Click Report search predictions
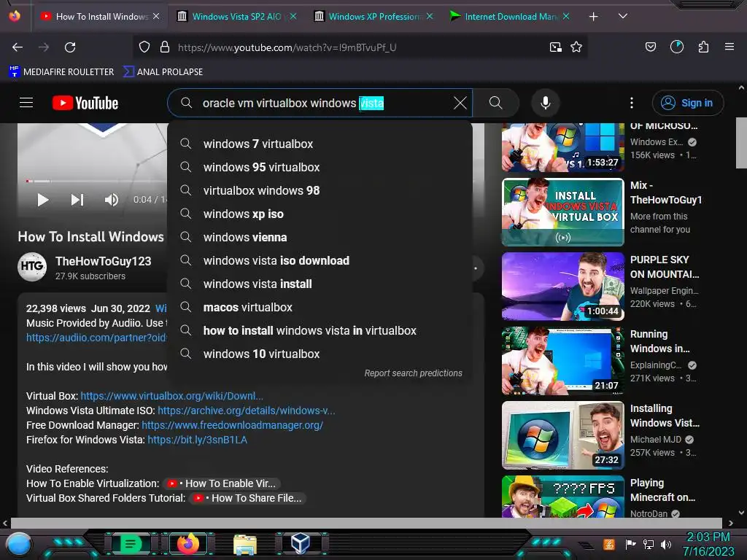The height and width of the screenshot is (560, 747). coord(413,373)
